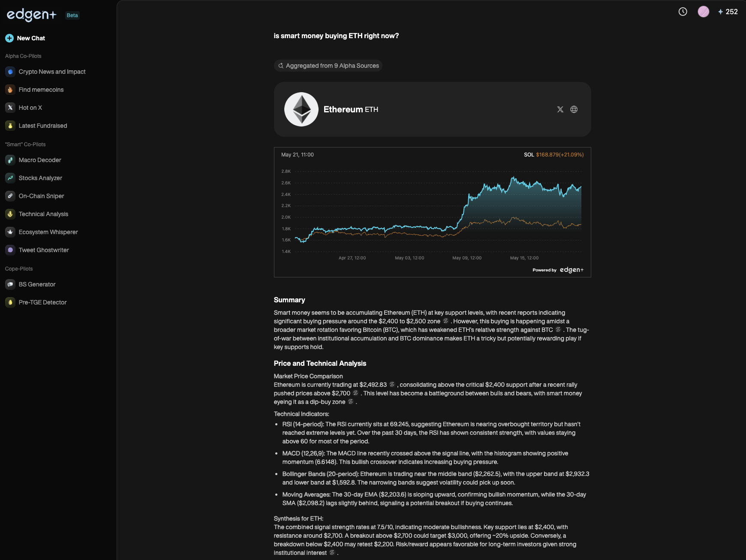The height and width of the screenshot is (560, 746).
Task: Open the Stocks Analyzer co-pilot
Action: coord(40,178)
